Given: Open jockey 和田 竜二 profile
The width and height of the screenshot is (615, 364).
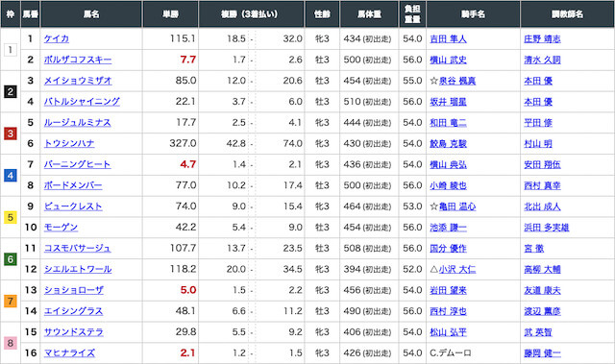Looking at the screenshot, I should (x=449, y=123).
